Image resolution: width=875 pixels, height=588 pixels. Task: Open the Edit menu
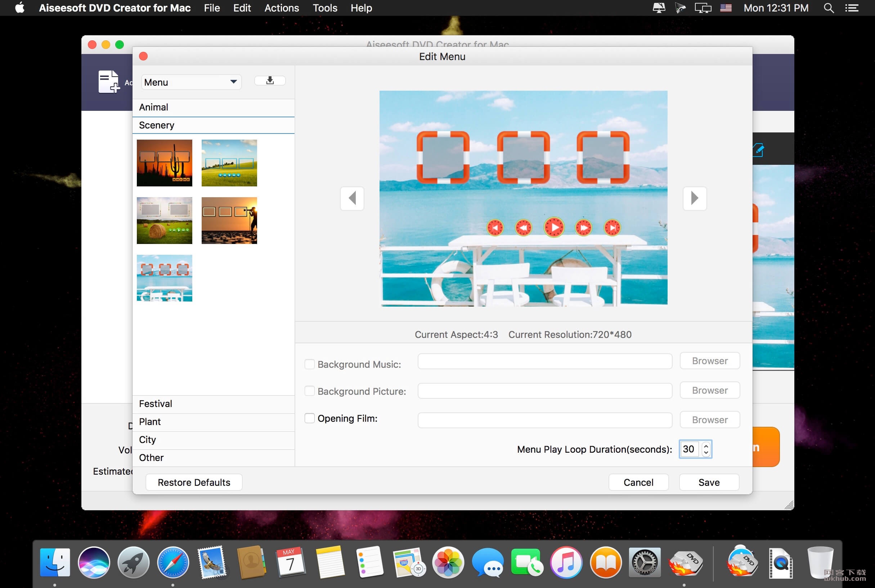(242, 8)
